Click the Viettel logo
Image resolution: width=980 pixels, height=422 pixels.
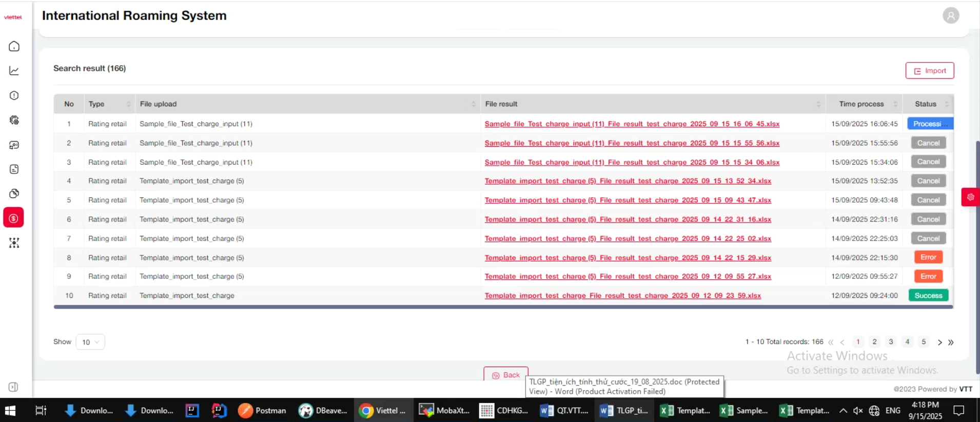[13, 17]
